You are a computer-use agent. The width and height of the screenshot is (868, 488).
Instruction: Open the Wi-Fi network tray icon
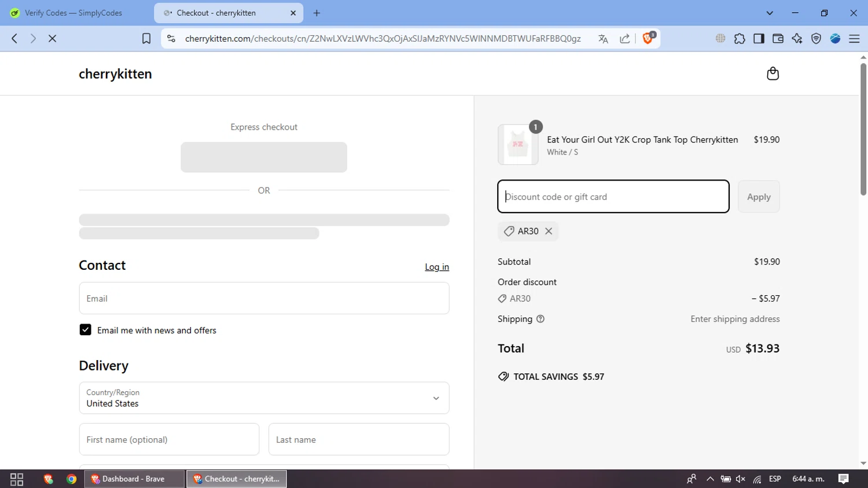(x=757, y=479)
